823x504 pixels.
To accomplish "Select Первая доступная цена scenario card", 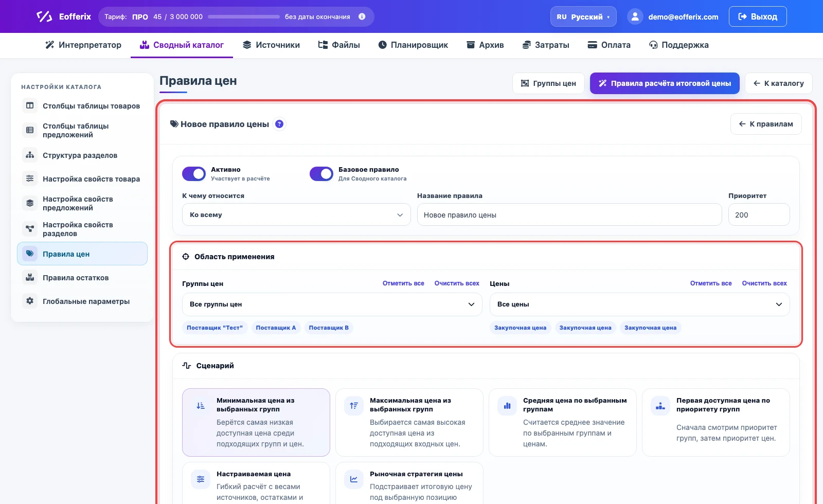I will pyautogui.click(x=716, y=422).
